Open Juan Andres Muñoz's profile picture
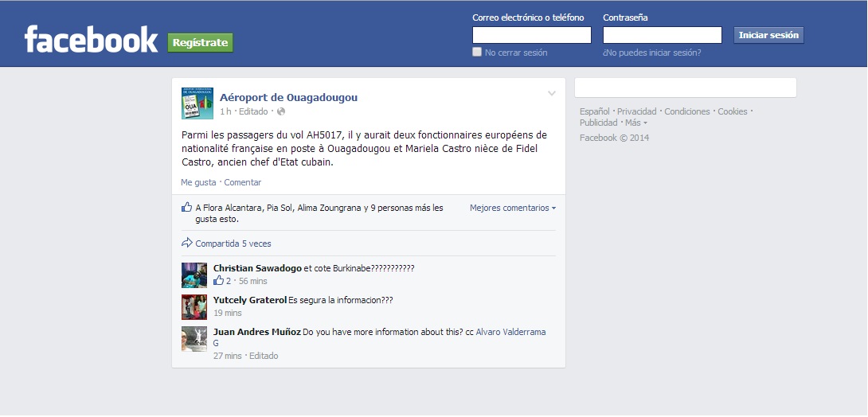This screenshot has width=868, height=417. pyautogui.click(x=194, y=339)
